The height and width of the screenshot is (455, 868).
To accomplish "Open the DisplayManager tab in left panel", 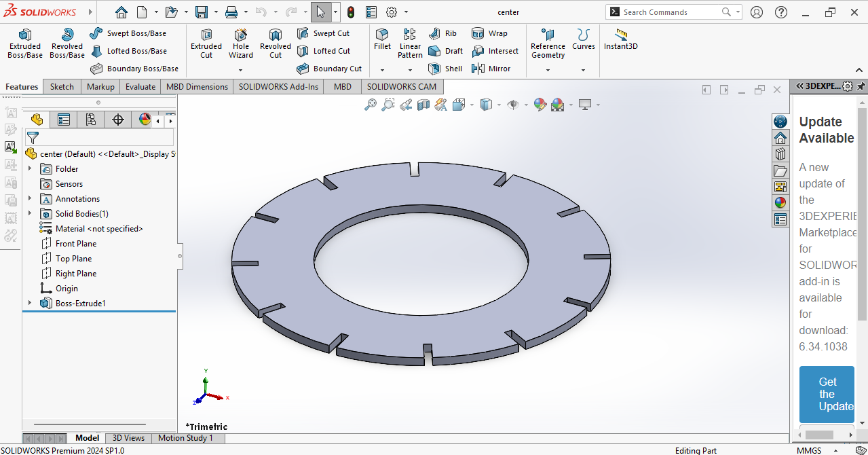I will click(145, 120).
